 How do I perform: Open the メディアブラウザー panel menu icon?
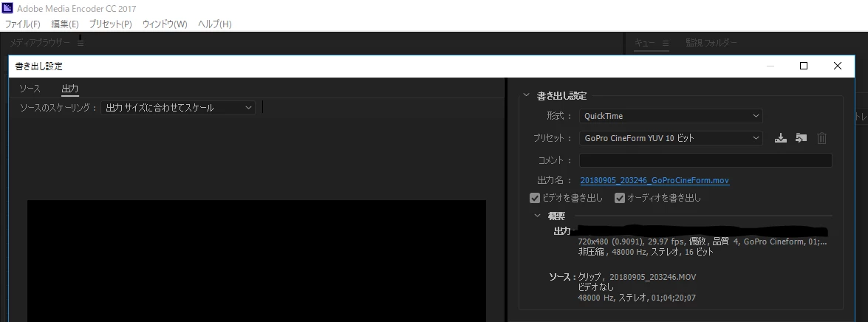click(81, 43)
